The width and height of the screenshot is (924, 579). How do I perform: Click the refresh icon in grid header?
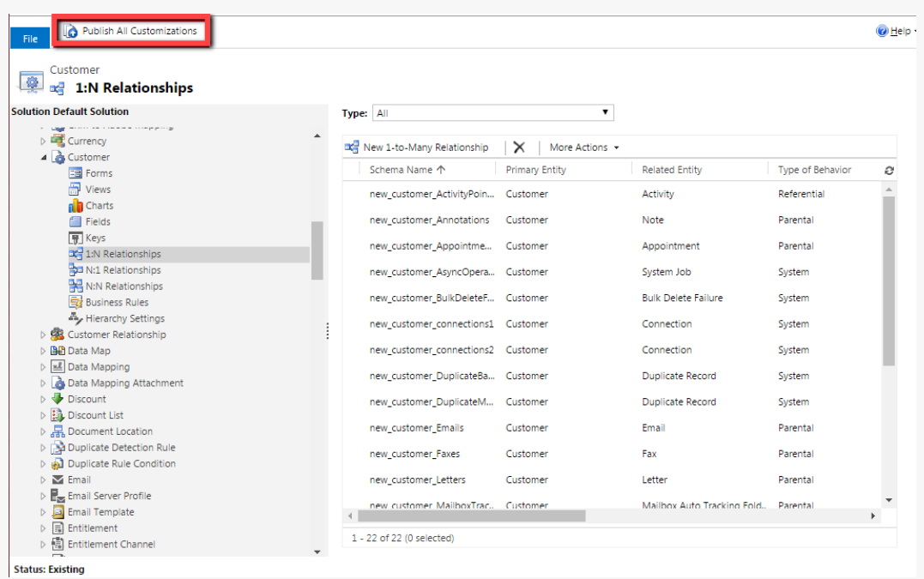pos(889,171)
